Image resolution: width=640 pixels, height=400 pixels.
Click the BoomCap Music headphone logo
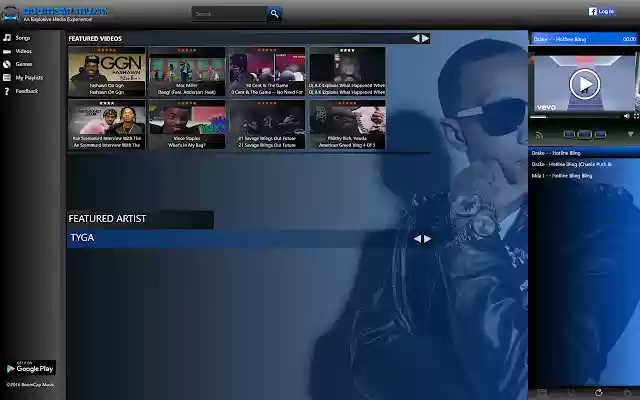tap(10, 13)
